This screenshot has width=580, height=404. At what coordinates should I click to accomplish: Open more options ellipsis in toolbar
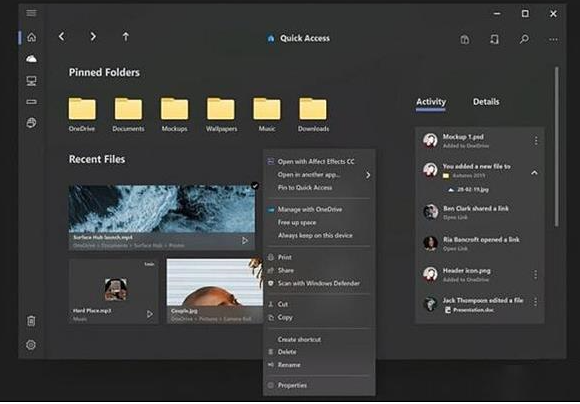tap(553, 39)
